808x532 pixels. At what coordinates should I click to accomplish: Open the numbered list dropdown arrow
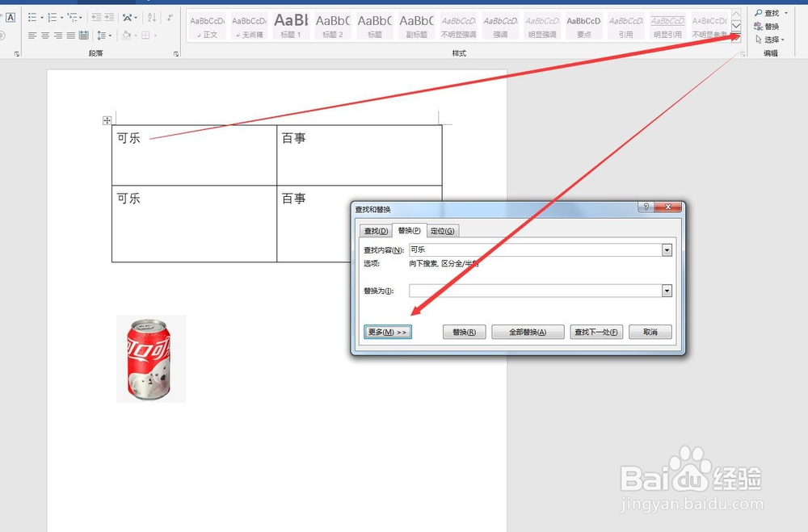(62, 18)
